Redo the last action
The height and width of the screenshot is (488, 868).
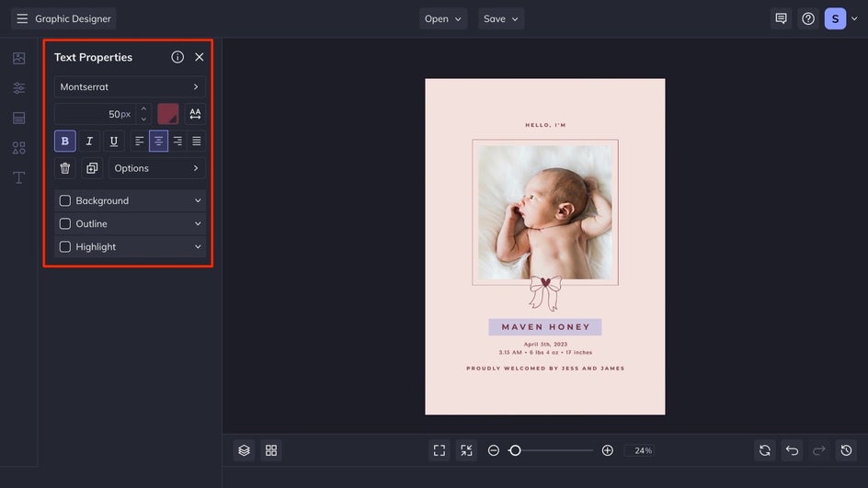(x=818, y=450)
